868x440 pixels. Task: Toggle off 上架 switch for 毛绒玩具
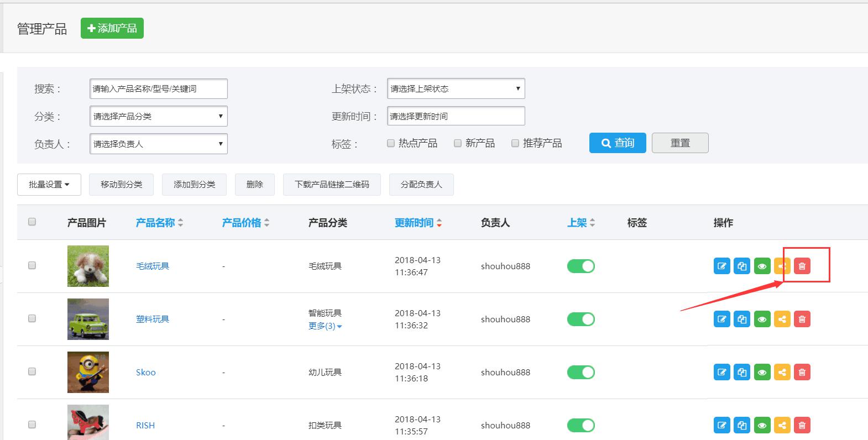click(581, 266)
